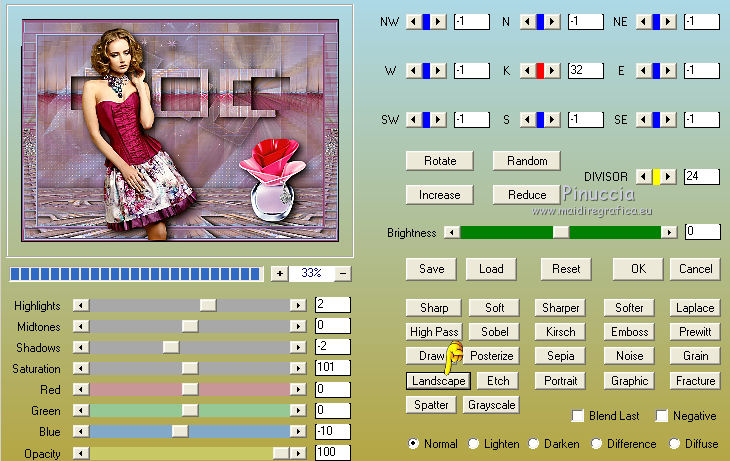Screen dimensions: 730x461
Task: Select the Normal blend mode radio
Action: pos(413,444)
